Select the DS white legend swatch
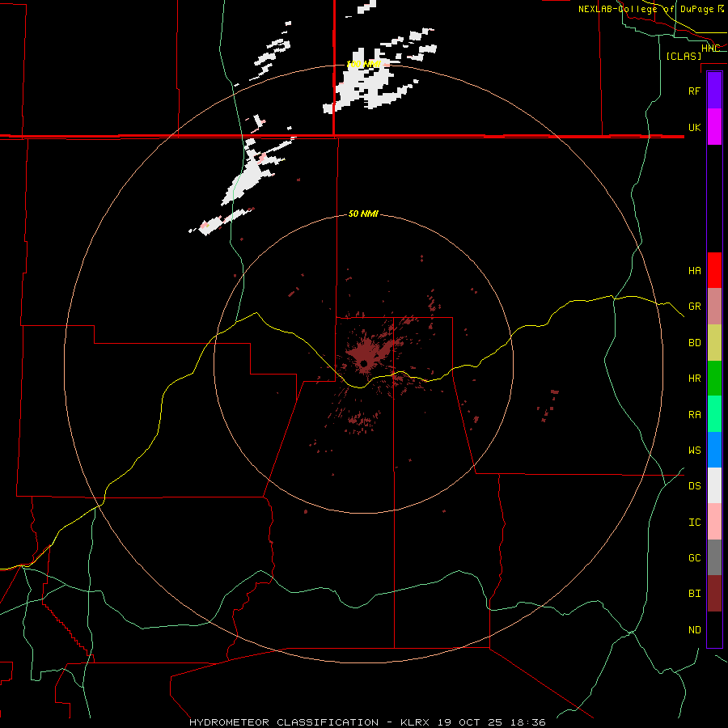728x728 pixels. click(714, 485)
